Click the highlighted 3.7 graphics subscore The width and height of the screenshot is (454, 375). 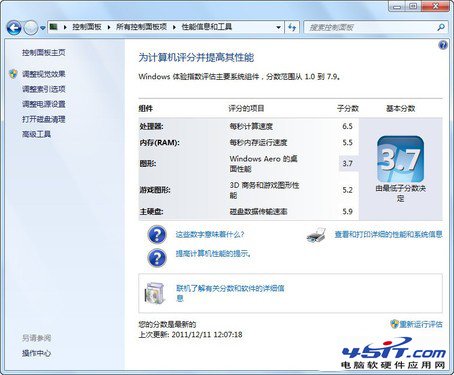pyautogui.click(x=348, y=163)
